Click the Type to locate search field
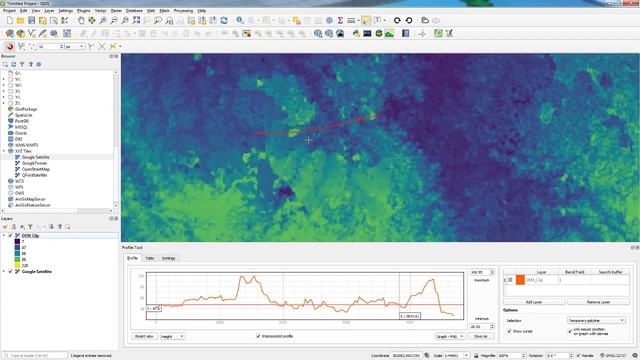The width and height of the screenshot is (640, 360). point(35,356)
